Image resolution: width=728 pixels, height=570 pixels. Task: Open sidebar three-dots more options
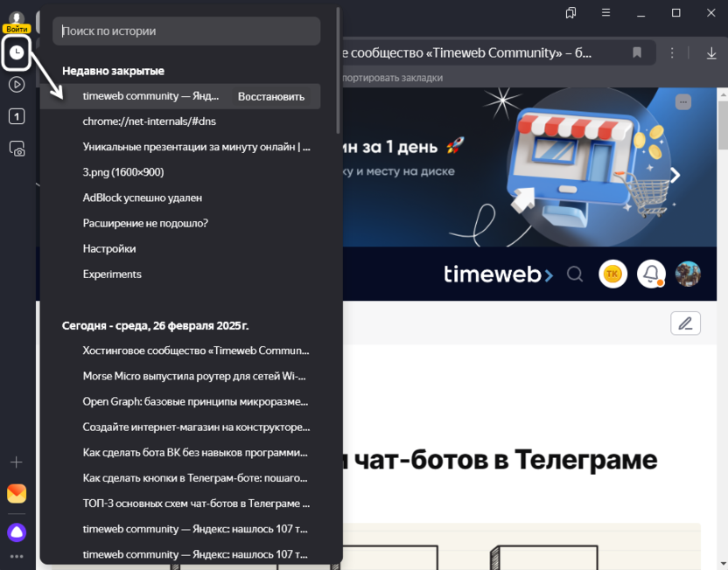pyautogui.click(x=17, y=557)
